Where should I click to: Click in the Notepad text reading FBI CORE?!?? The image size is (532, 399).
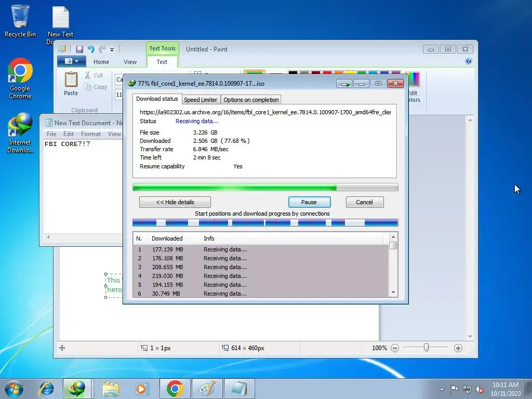[x=68, y=144]
